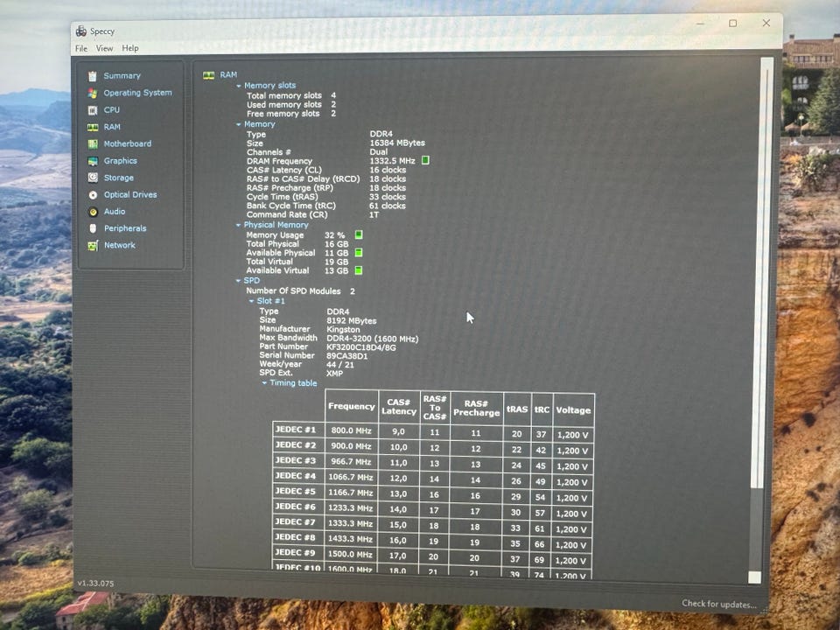Click the Storage drive icon
This screenshot has height=630, width=840.
[x=93, y=178]
